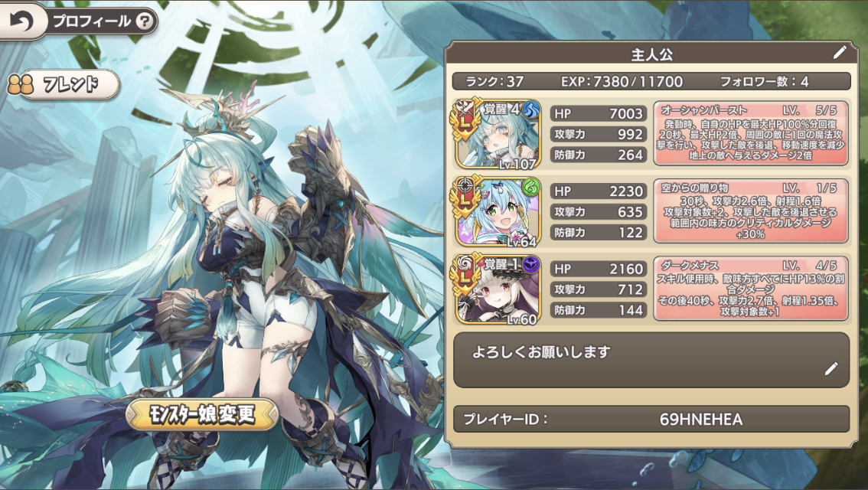
Task: Click the back arrow icon
Action: (21, 21)
